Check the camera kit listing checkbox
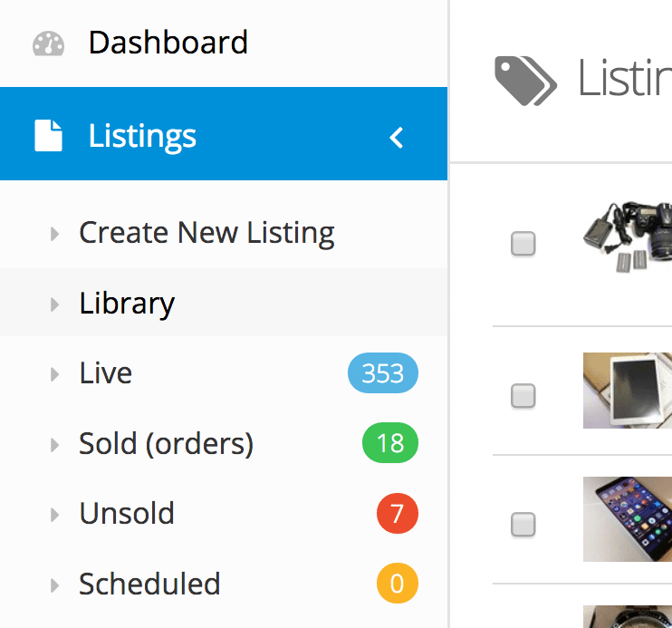This screenshot has height=628, width=672. [x=523, y=244]
